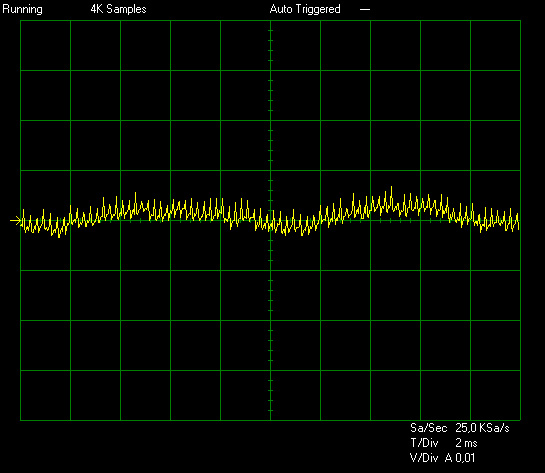545x473 pixels.
Task: Click the tallest waveform spike in right half
Action: (x=391, y=189)
